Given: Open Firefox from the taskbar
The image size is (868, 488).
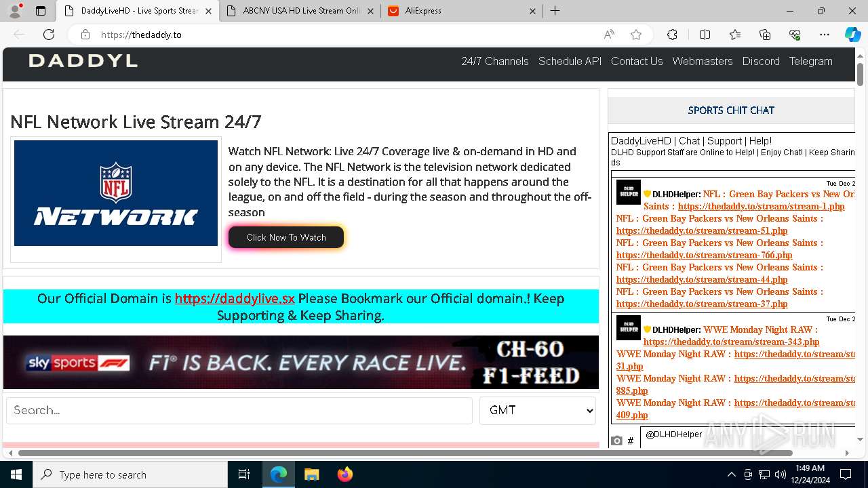Looking at the screenshot, I should (x=344, y=474).
